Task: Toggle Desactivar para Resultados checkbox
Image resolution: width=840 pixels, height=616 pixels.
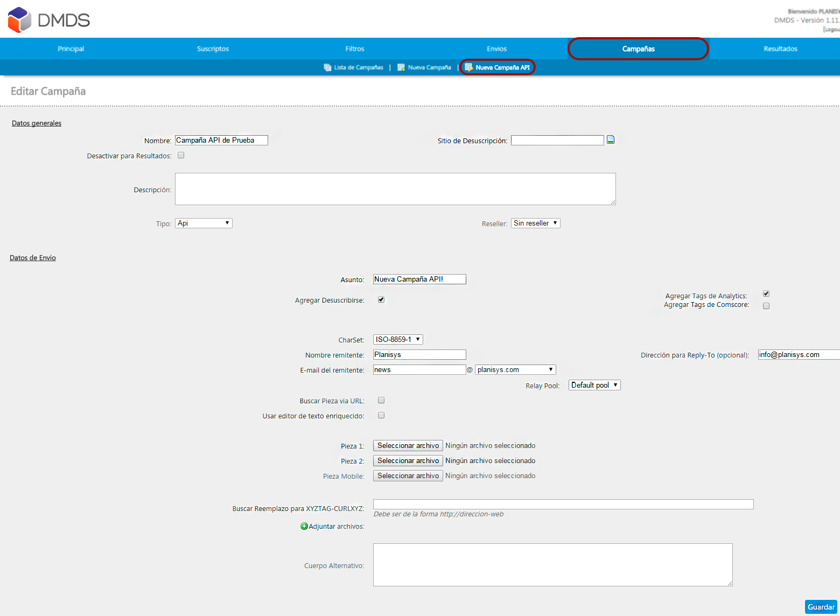Action: pyautogui.click(x=181, y=155)
